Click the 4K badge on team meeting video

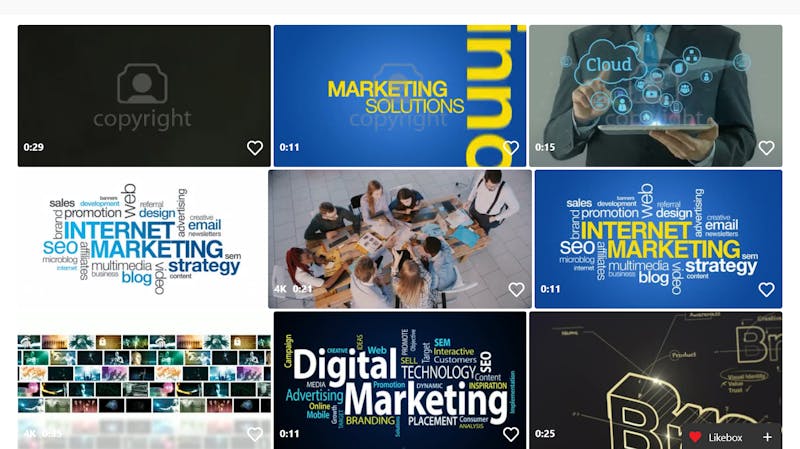pos(280,289)
